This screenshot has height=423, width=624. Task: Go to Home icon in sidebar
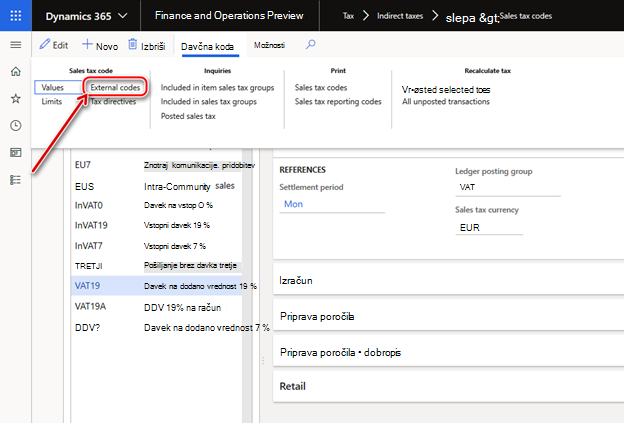click(16, 72)
